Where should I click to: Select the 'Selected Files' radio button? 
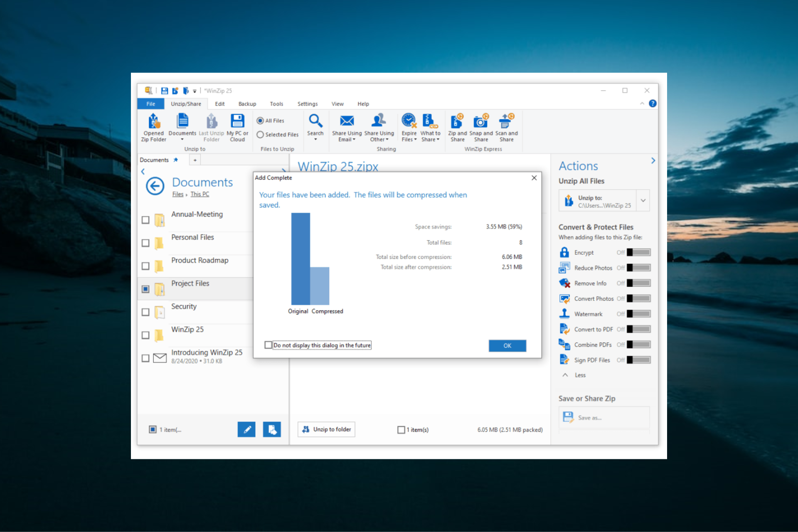[x=260, y=134]
